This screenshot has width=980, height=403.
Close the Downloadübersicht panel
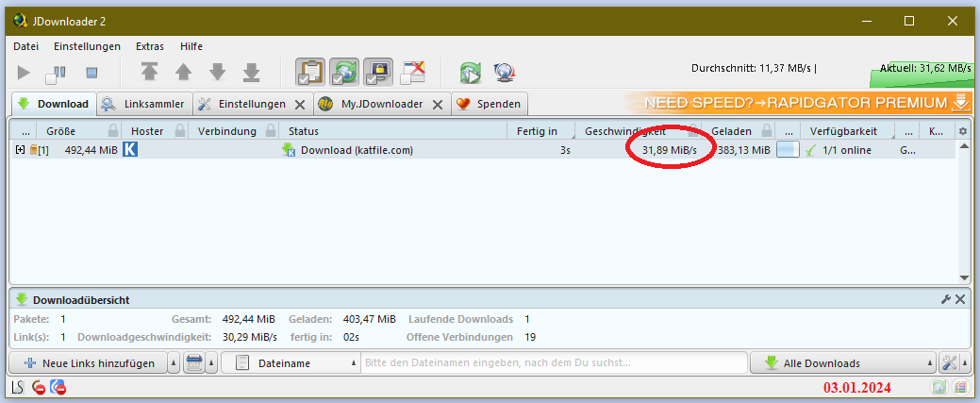pyautogui.click(x=960, y=300)
